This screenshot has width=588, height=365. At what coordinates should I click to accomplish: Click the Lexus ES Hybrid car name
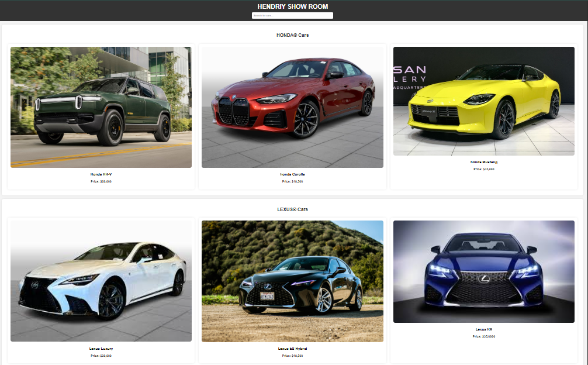pos(292,349)
